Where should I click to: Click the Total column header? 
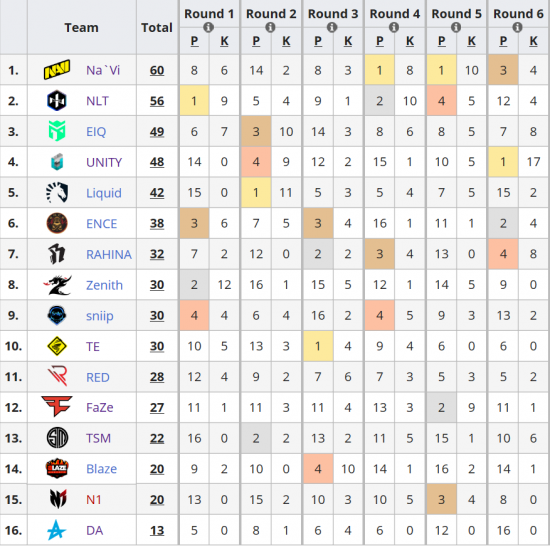click(157, 27)
